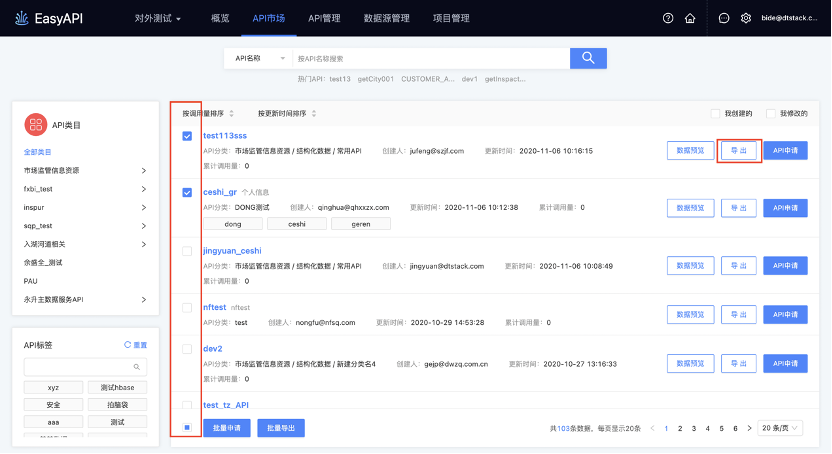Image resolution: width=832 pixels, height=454 pixels.
Task: Open settings gear icon
Action: [746, 18]
